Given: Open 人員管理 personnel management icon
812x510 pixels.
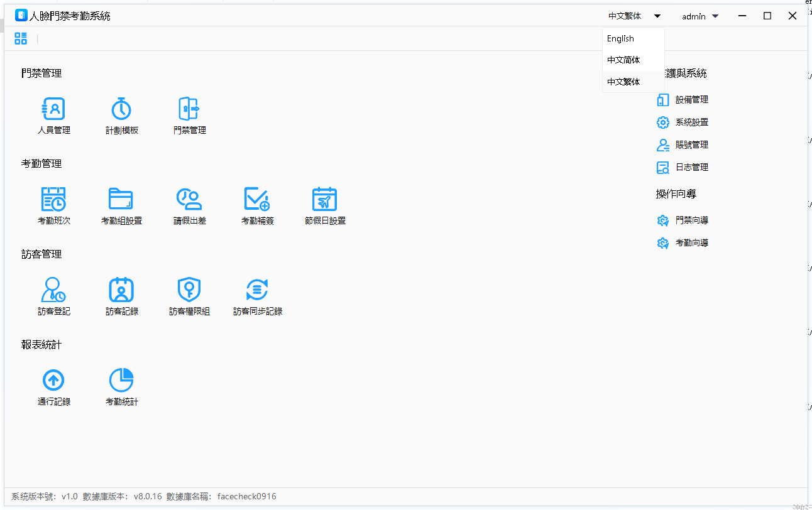Looking at the screenshot, I should (x=53, y=109).
